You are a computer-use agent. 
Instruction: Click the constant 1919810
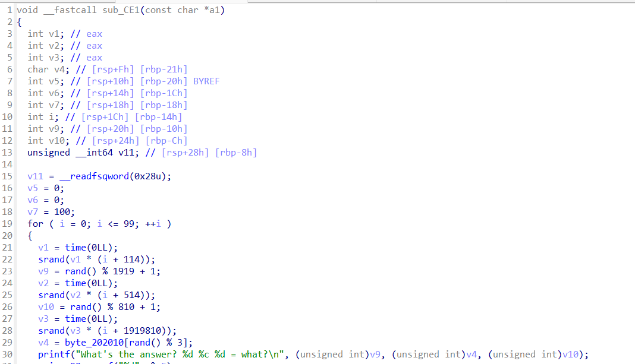142,331
